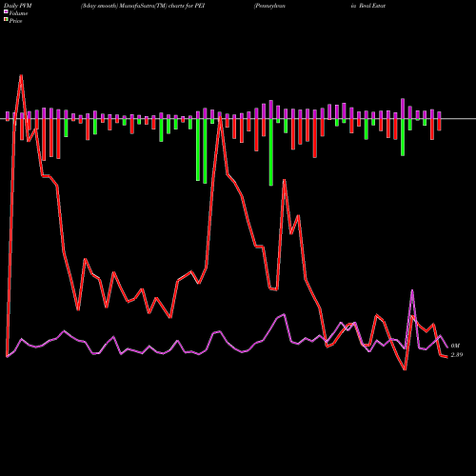Click the MunafaSutra charts for PEI heading

[143, 6]
